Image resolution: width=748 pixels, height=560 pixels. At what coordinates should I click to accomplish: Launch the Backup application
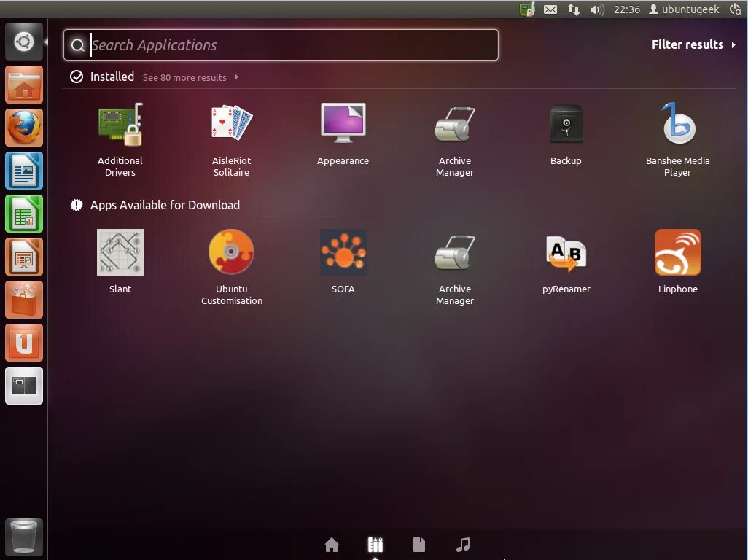point(566,134)
